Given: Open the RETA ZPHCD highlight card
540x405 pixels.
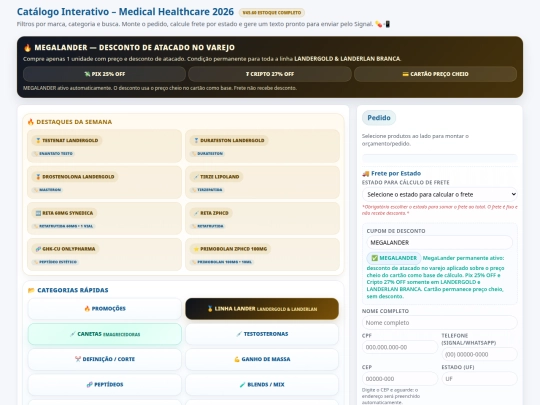Looking at the screenshot, I should pos(262,218).
